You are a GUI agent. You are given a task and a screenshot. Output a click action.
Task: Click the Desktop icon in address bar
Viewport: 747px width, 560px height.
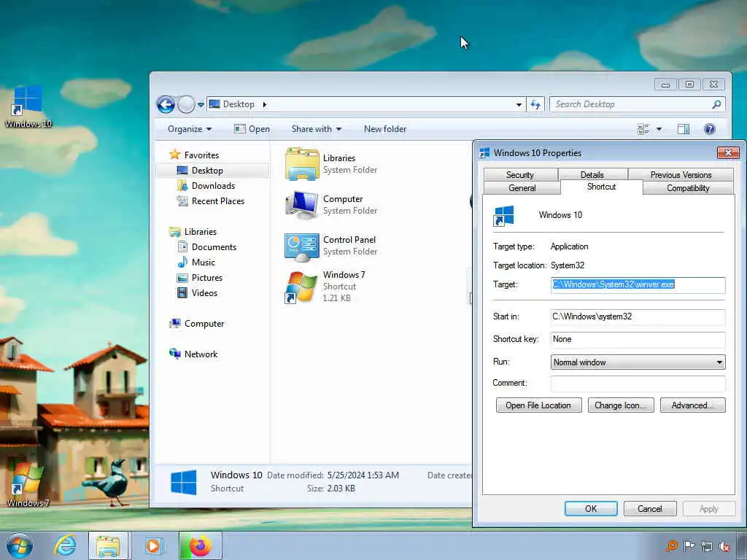click(214, 104)
